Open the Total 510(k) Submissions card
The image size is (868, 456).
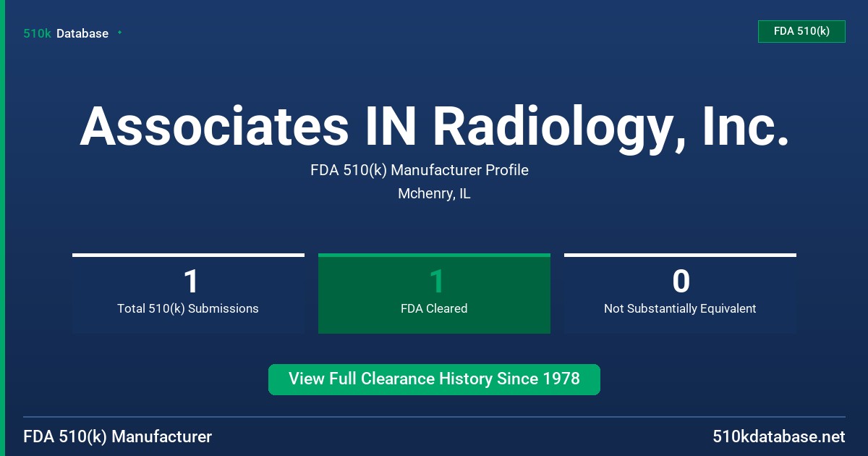click(x=188, y=293)
